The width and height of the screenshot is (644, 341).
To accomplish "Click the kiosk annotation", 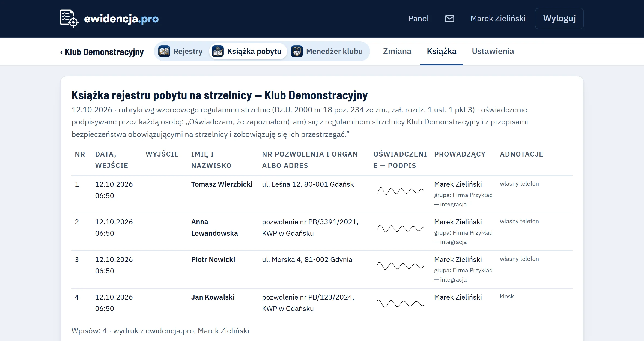I will (507, 297).
